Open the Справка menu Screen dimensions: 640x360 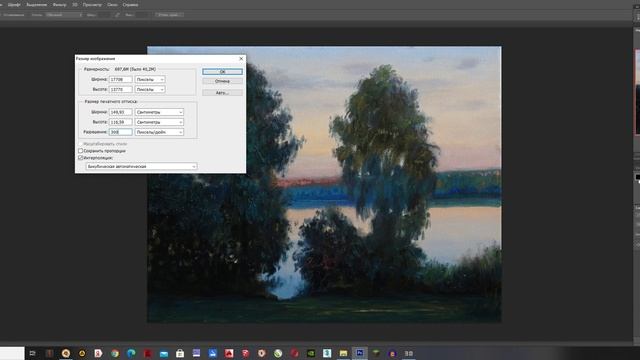pos(130,5)
